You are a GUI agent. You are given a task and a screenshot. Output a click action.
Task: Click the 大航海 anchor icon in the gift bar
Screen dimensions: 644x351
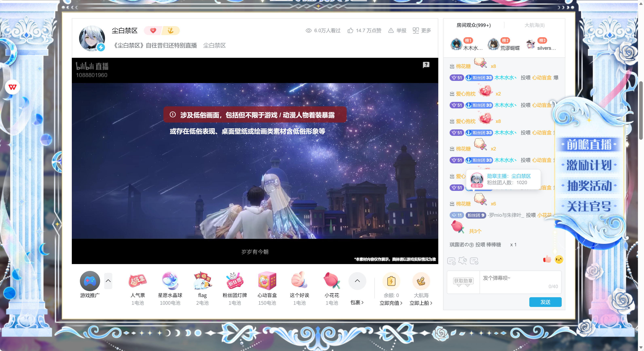[421, 281]
